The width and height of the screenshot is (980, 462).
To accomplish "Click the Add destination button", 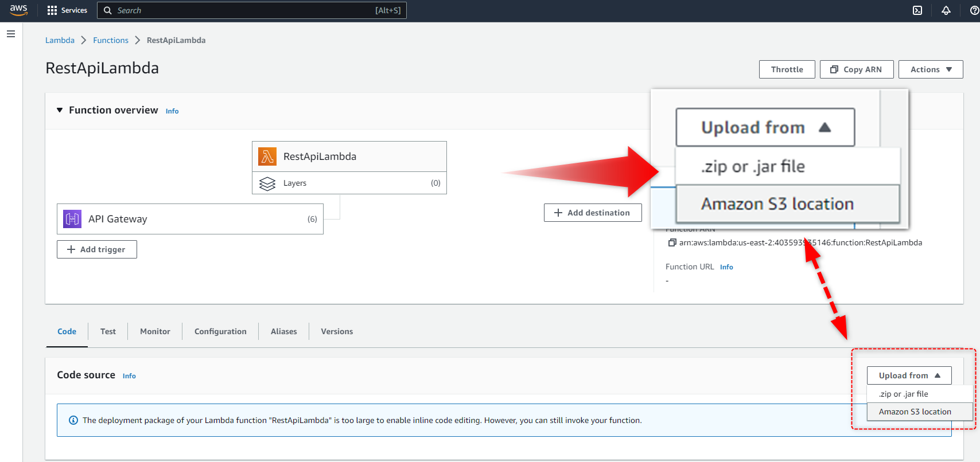I will click(593, 213).
